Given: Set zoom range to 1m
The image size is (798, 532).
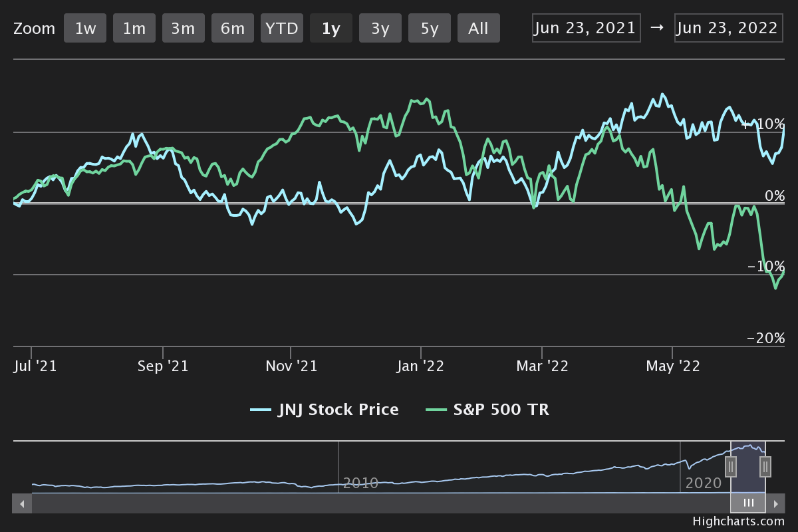Looking at the screenshot, I should click(x=134, y=29).
